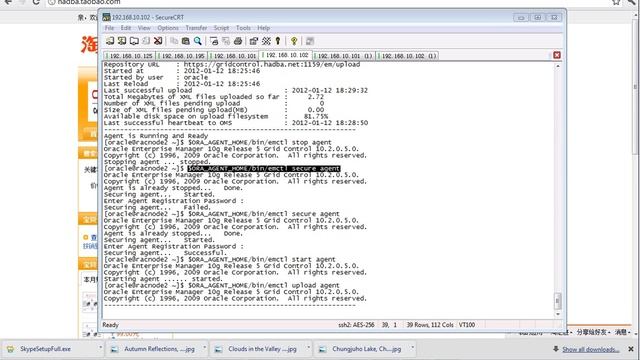Open the Chungjuho Lake jpg download
Viewport: 640px width, 360px height.
click(x=366, y=349)
